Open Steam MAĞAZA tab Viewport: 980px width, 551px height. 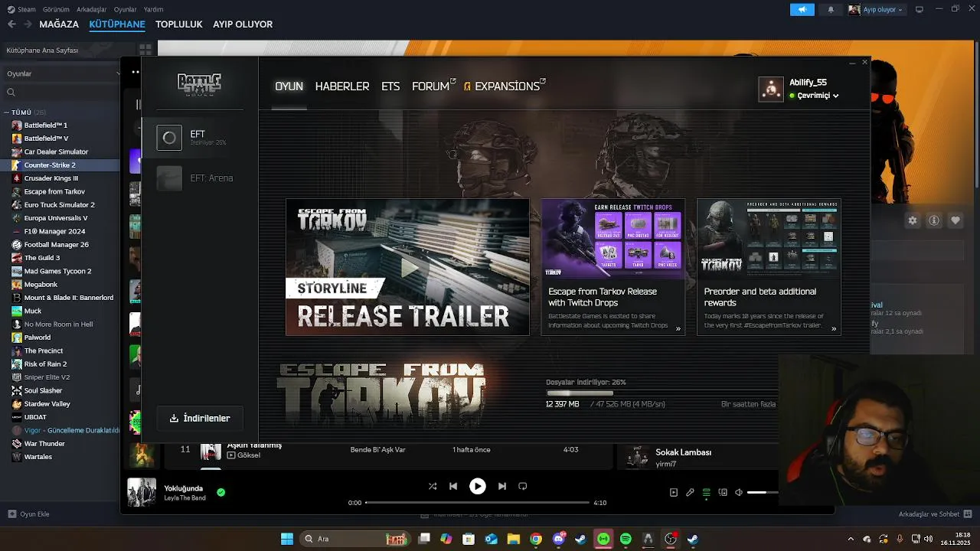pos(59,24)
